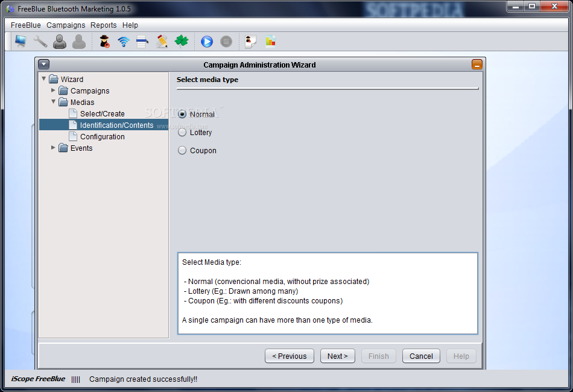This screenshot has width=573, height=392.
Task: Click the spy report document icon
Action: tap(251, 41)
